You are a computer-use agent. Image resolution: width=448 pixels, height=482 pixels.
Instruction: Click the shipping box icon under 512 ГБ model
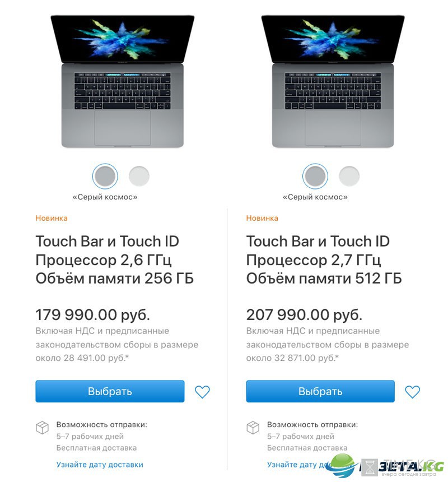click(x=253, y=427)
